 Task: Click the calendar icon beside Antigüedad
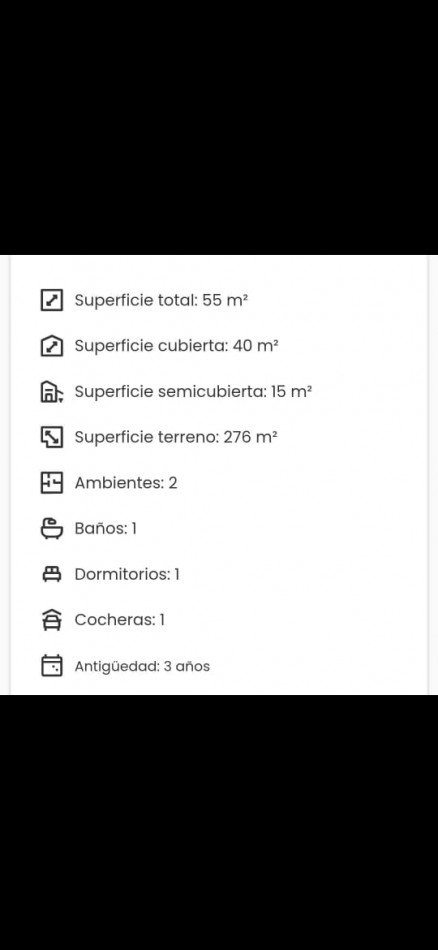52,666
